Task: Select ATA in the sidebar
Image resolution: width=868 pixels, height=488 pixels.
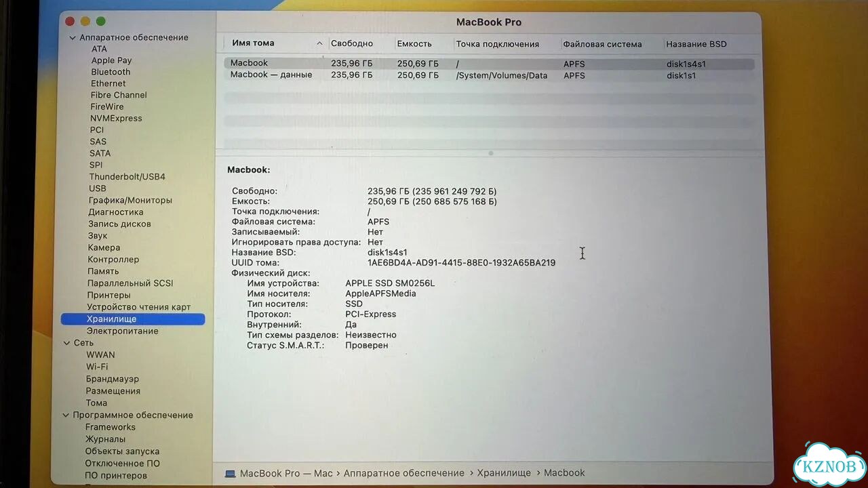Action: point(99,49)
